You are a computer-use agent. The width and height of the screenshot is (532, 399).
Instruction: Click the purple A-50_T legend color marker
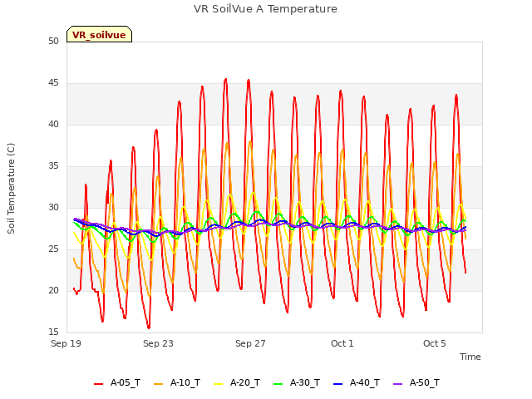click(397, 384)
